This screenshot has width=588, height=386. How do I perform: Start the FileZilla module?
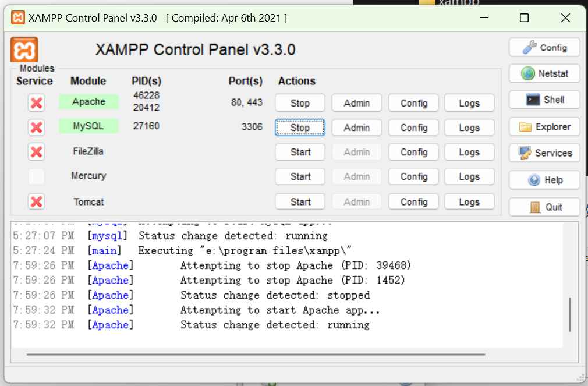coord(300,152)
